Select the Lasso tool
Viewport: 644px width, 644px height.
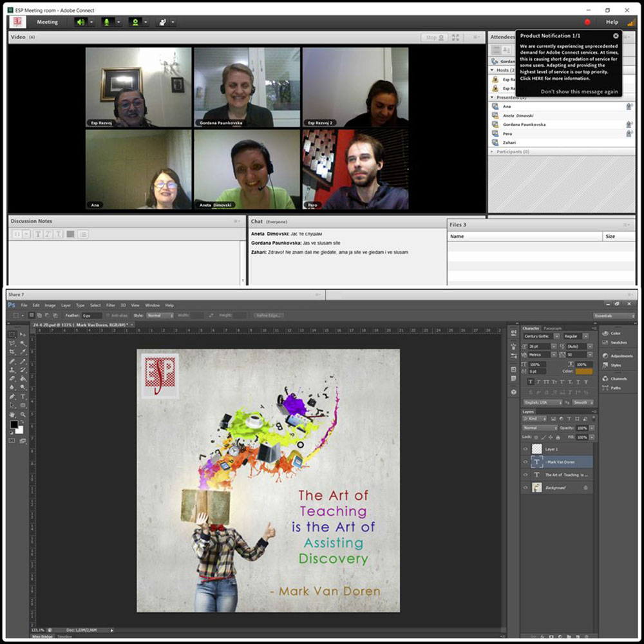click(x=12, y=343)
